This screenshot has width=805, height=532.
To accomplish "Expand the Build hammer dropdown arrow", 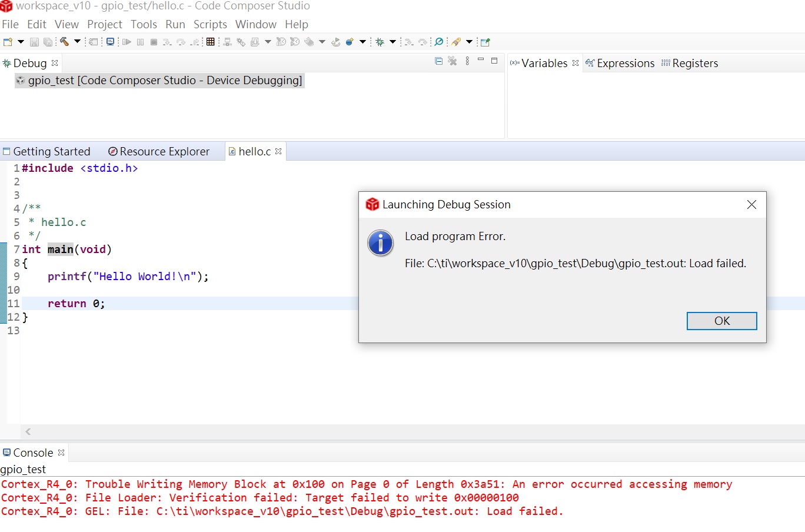I will click(77, 42).
